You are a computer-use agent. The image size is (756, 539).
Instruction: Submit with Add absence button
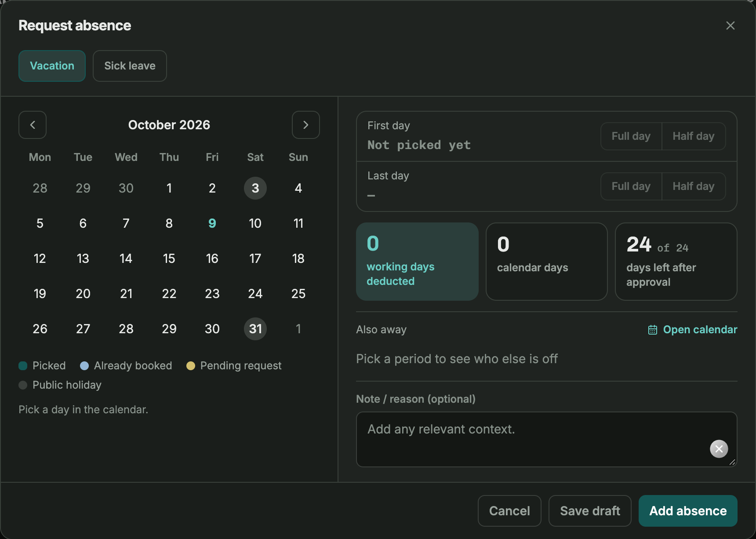point(688,511)
